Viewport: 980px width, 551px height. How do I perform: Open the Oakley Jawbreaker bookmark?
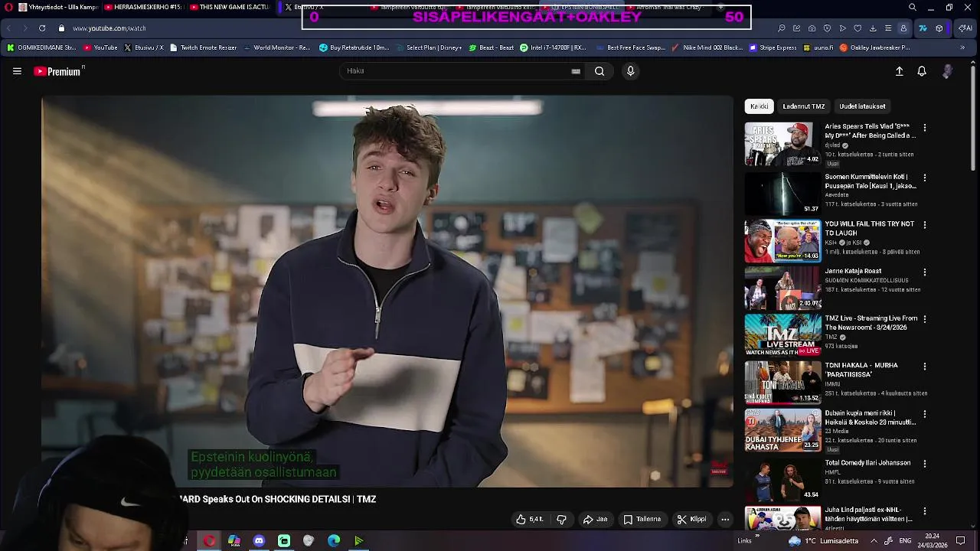pyautogui.click(x=874, y=47)
